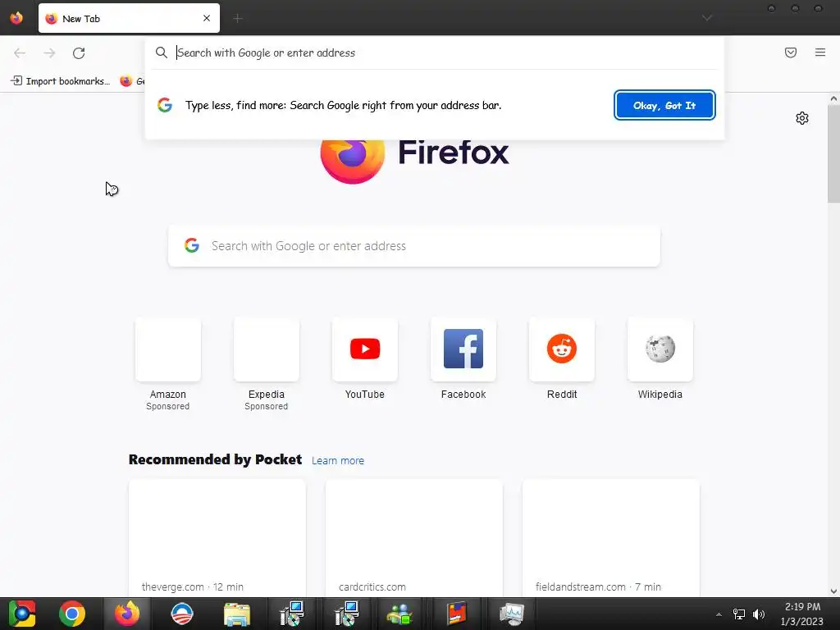
Task: Click the scrollbar up arrow
Action: coord(833,98)
